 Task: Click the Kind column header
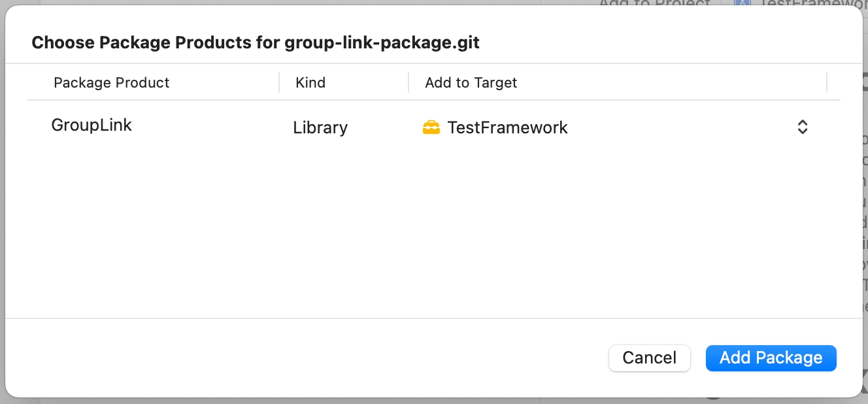310,83
